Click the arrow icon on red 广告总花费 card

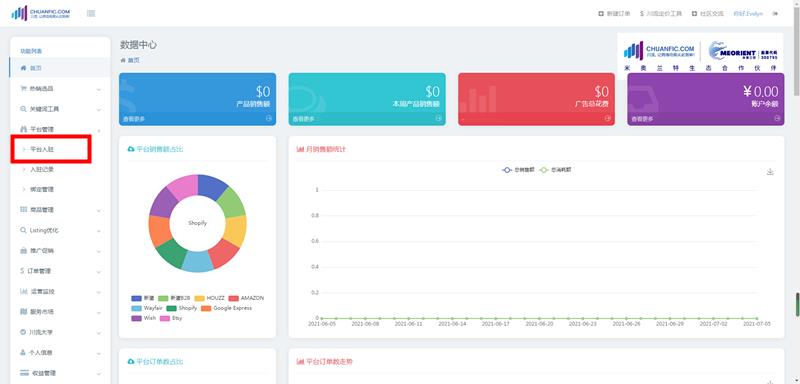click(x=607, y=118)
